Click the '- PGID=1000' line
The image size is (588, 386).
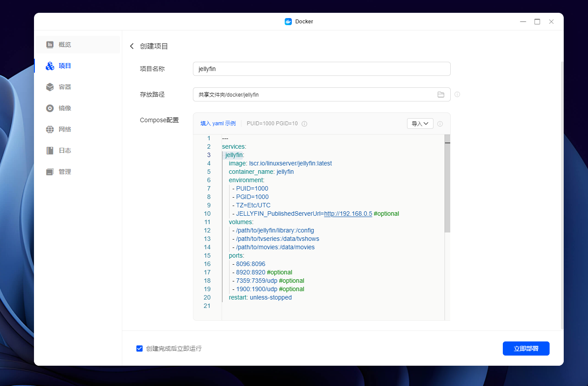point(250,197)
